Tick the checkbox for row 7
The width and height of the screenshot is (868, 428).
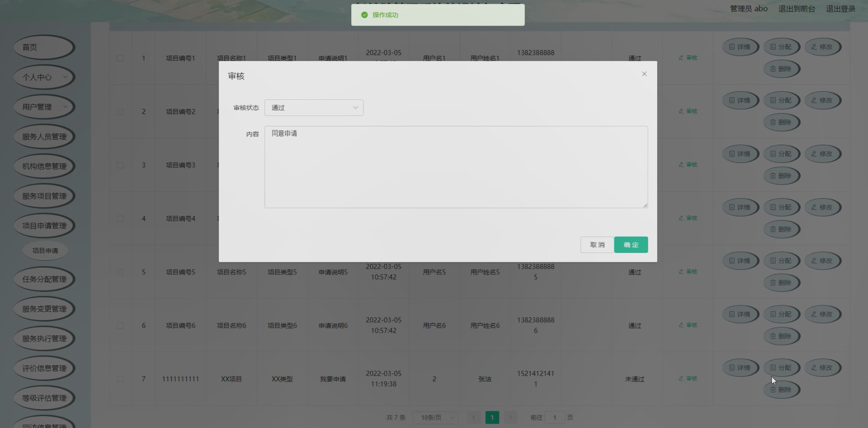pos(120,379)
